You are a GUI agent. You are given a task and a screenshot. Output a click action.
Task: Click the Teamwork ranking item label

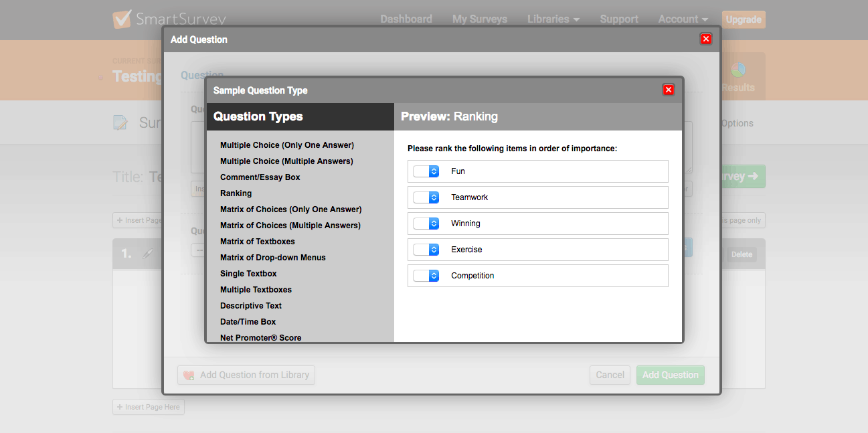(470, 197)
